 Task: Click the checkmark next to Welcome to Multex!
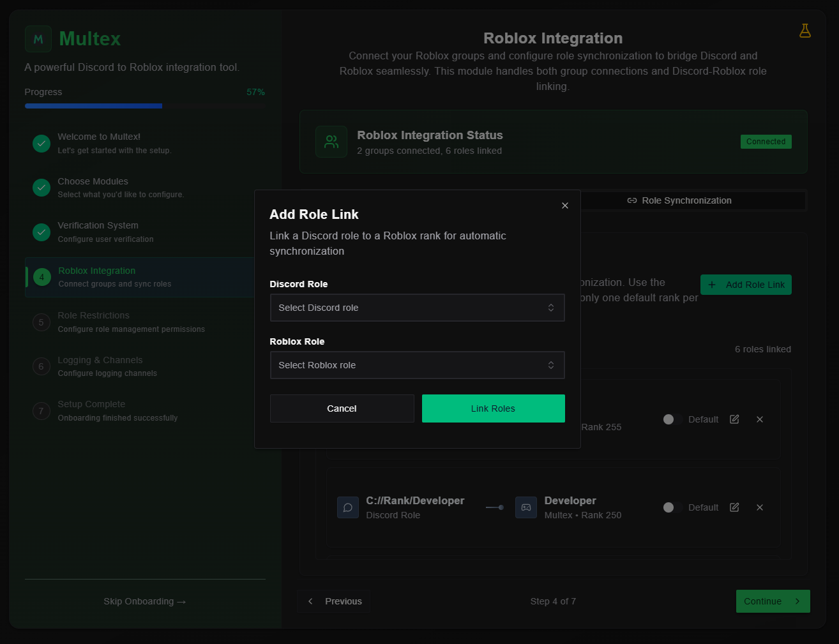pyautogui.click(x=42, y=143)
